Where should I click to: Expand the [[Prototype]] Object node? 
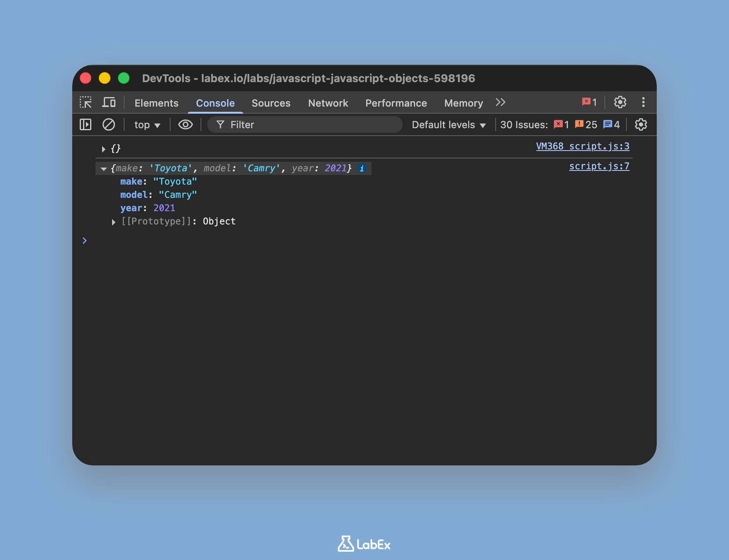(113, 222)
